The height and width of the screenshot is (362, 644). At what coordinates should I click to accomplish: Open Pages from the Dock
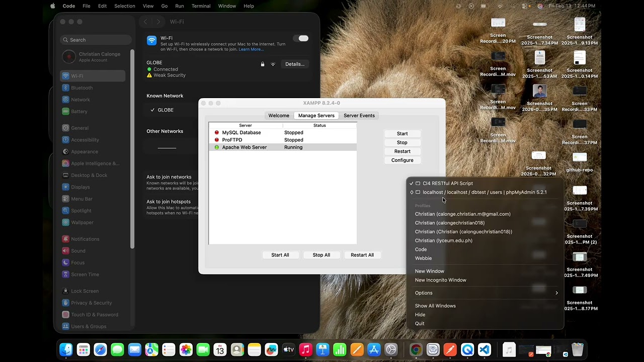click(357, 349)
